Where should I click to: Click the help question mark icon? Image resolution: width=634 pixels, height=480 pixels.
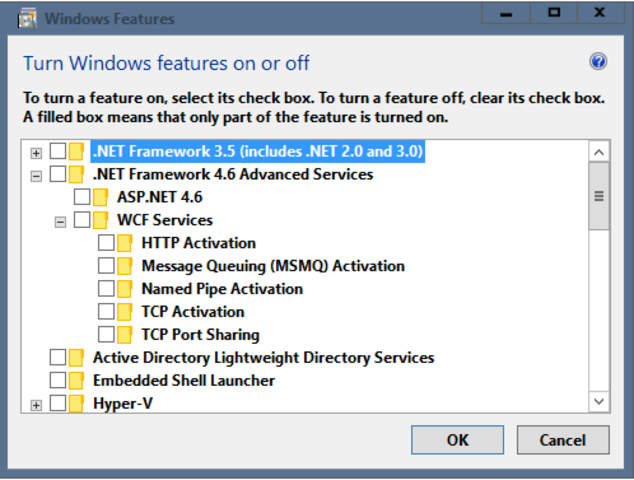click(598, 62)
